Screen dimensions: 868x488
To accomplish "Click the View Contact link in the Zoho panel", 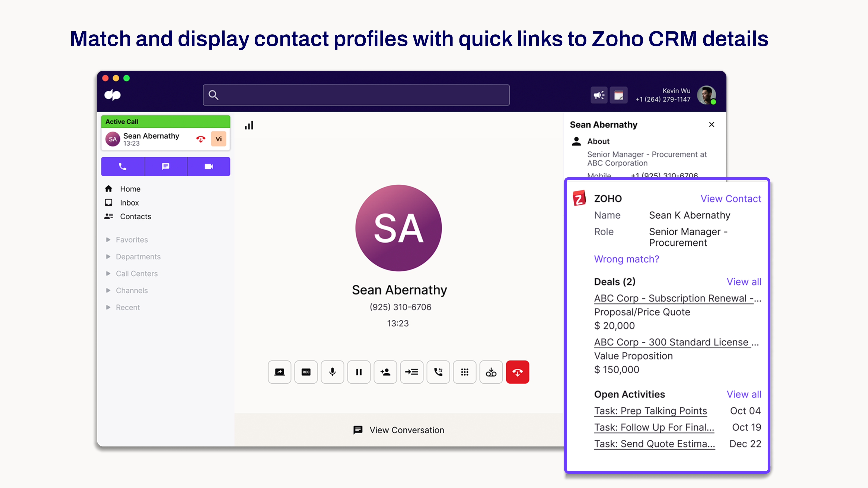I will 731,199.
